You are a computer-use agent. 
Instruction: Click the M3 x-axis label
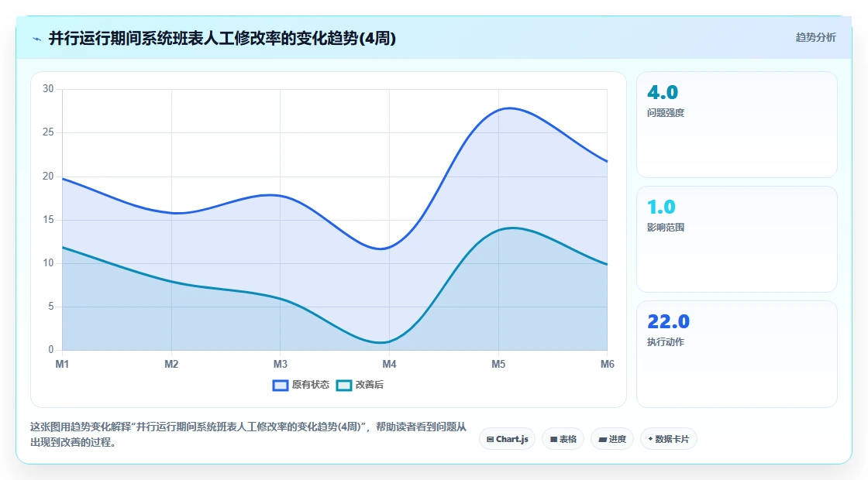(x=280, y=364)
